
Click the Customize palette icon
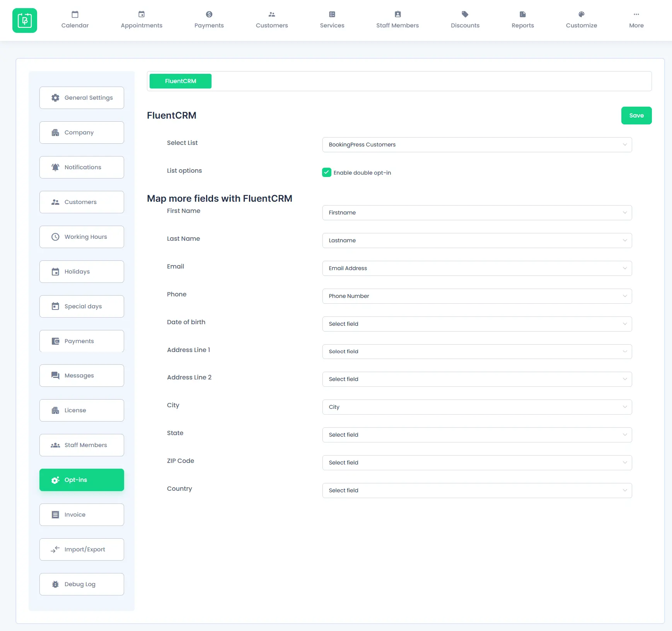(581, 14)
